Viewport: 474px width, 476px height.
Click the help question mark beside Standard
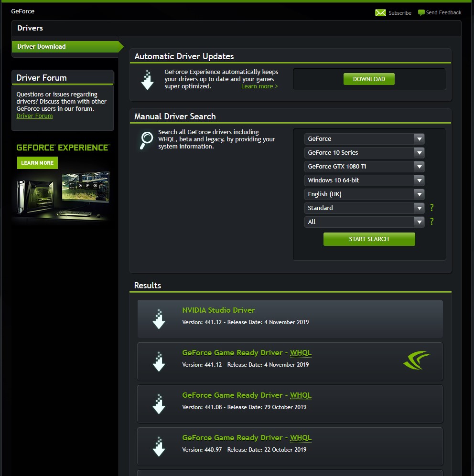432,208
